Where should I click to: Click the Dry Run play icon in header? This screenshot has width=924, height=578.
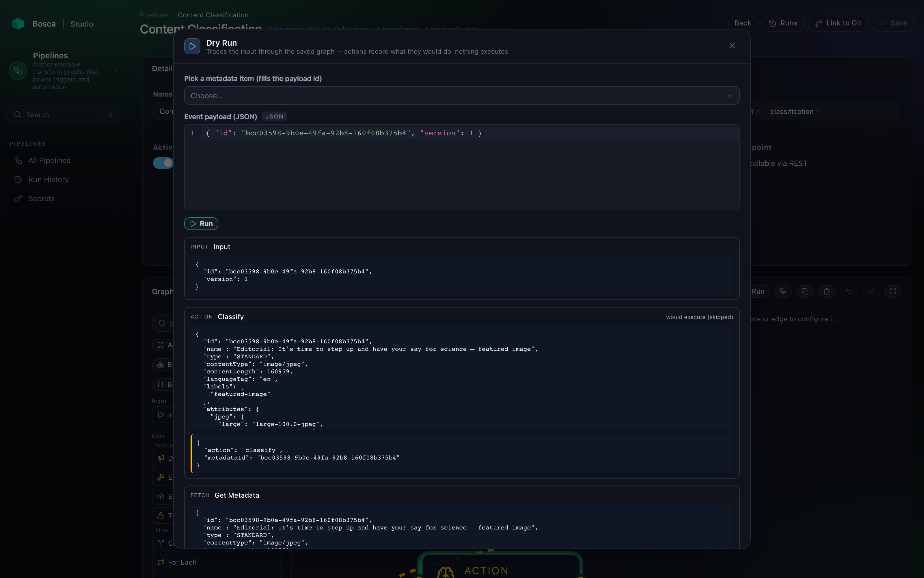click(192, 46)
